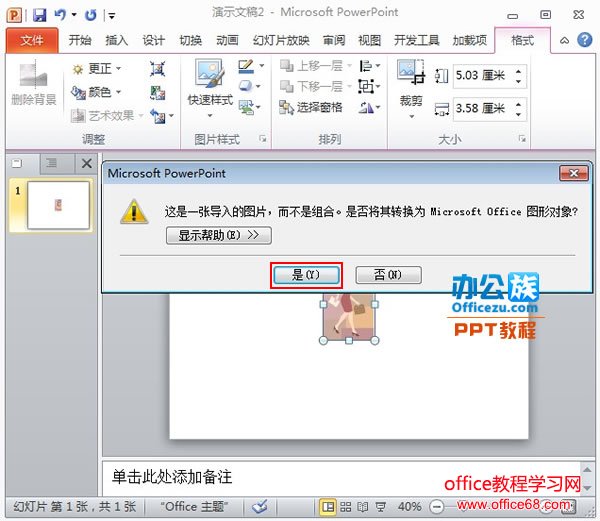
Task: Switch to Normal view icon
Action: click(x=328, y=507)
